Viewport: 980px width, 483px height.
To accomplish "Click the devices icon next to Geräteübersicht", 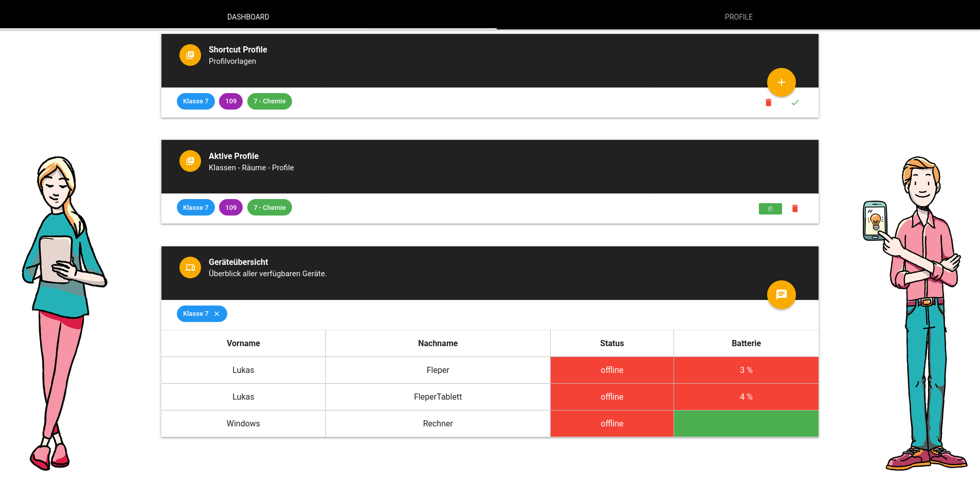I will pos(190,267).
